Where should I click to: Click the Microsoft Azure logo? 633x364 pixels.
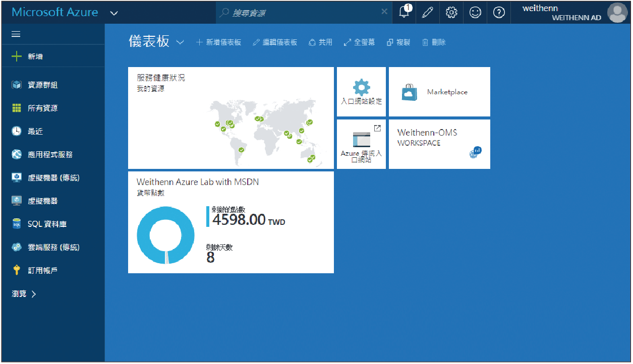click(x=54, y=13)
